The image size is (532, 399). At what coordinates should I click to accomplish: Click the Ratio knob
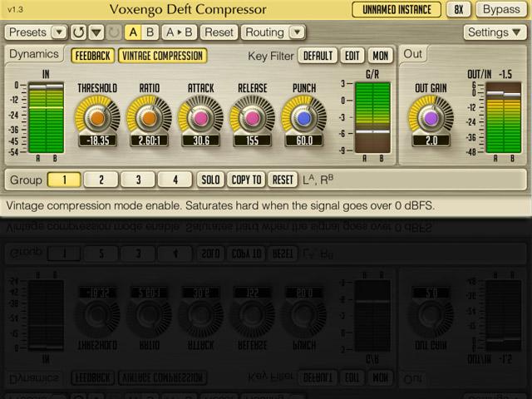[149, 118]
